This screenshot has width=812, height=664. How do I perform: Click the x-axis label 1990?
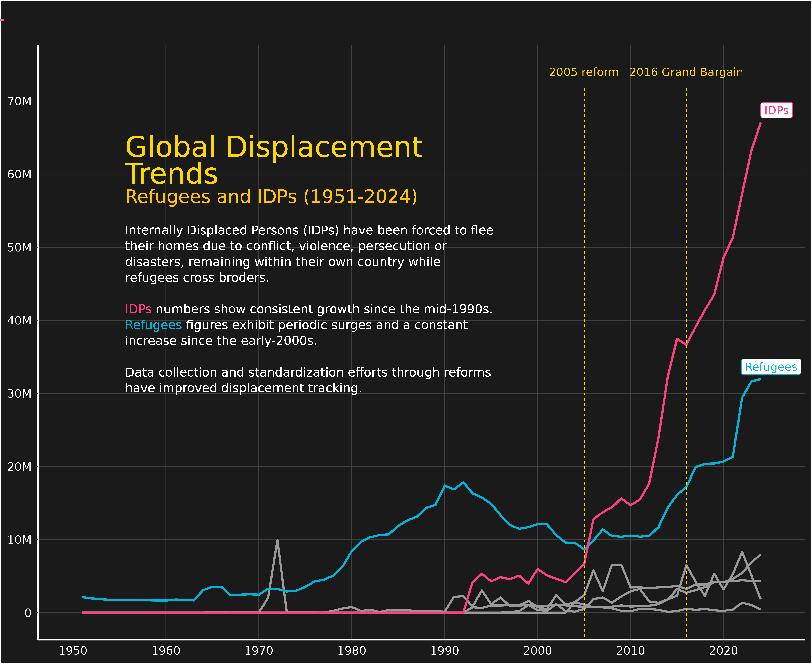[x=445, y=651]
